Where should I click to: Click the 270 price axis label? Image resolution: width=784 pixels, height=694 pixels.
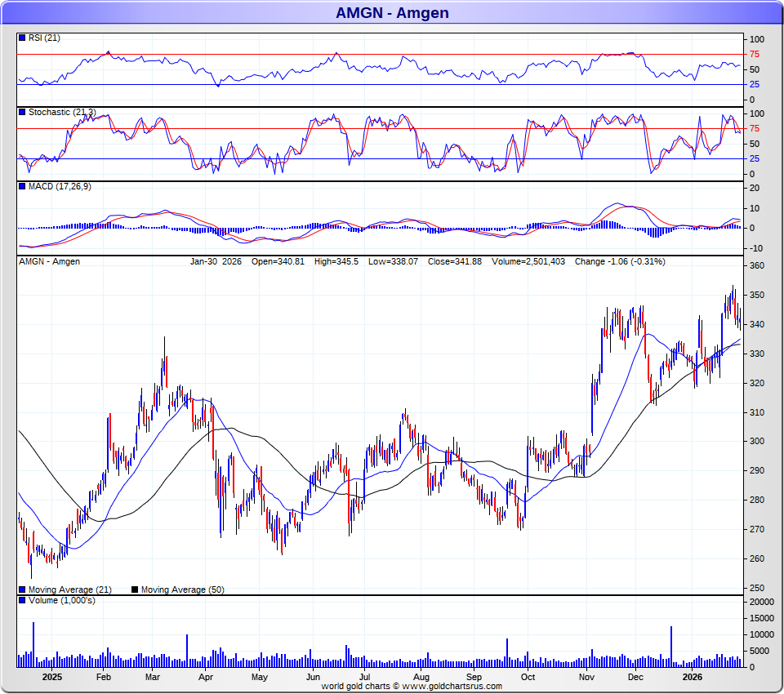coord(757,529)
